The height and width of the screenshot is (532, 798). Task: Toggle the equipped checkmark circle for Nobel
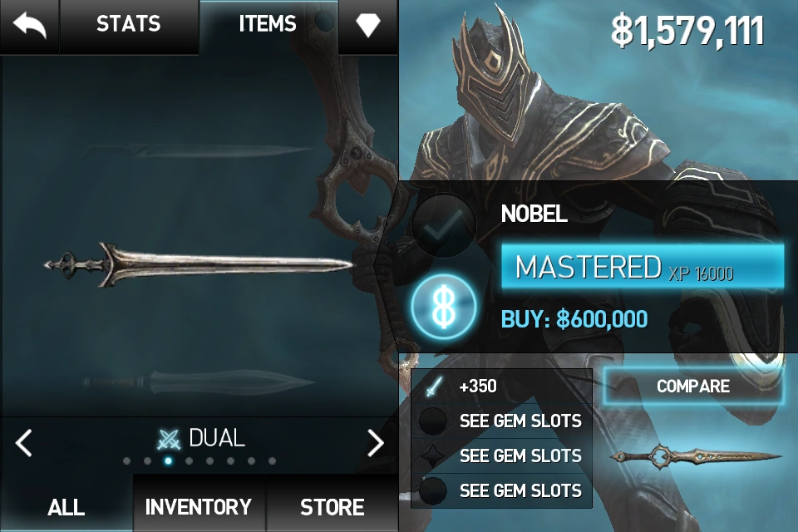click(443, 225)
